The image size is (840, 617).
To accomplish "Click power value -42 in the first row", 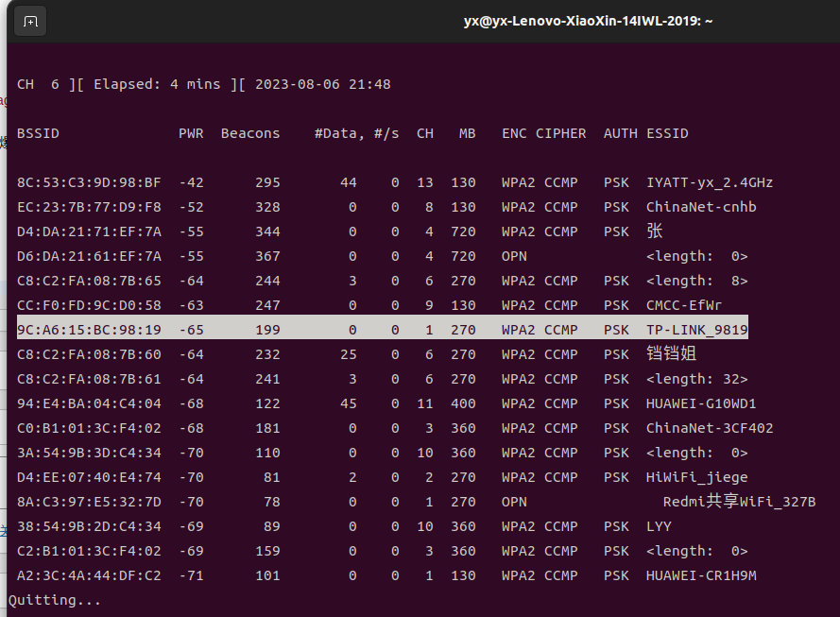I will tap(191, 182).
